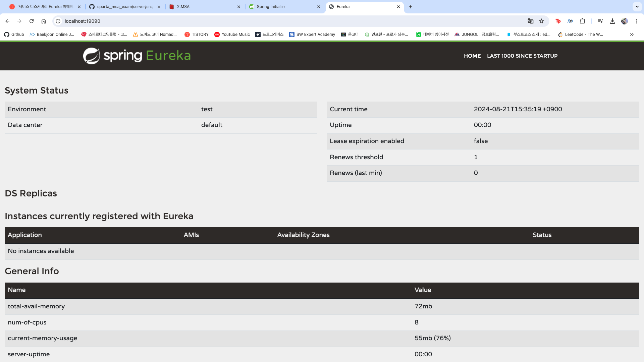Open LAST 1000 SINCE STARTUP page
Image resolution: width=644 pixels, height=362 pixels.
click(x=522, y=56)
